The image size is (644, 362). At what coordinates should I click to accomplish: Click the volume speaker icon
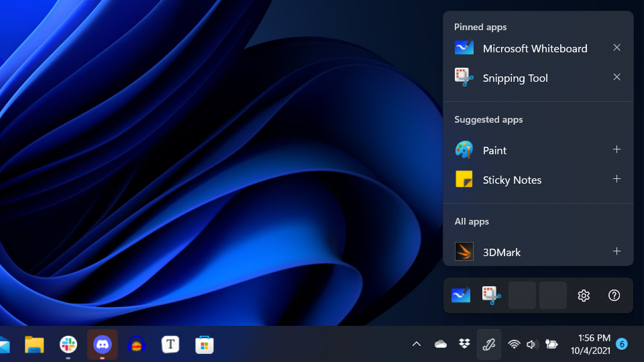point(532,345)
